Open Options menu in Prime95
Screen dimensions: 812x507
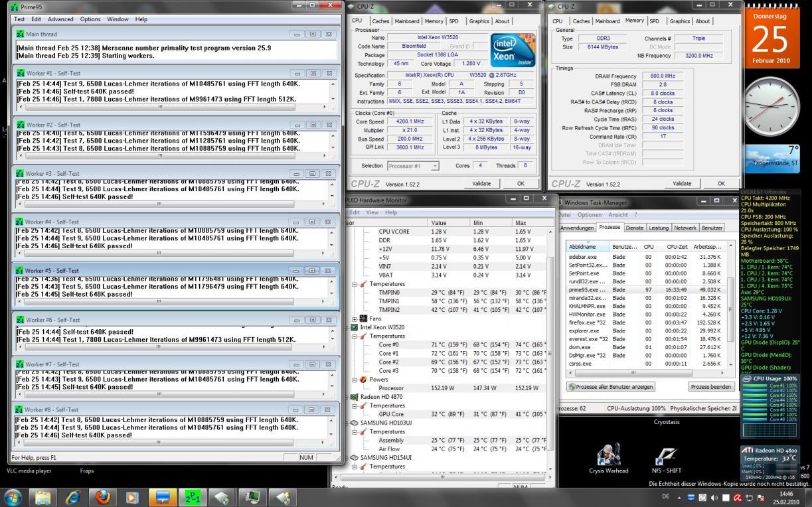90,19
